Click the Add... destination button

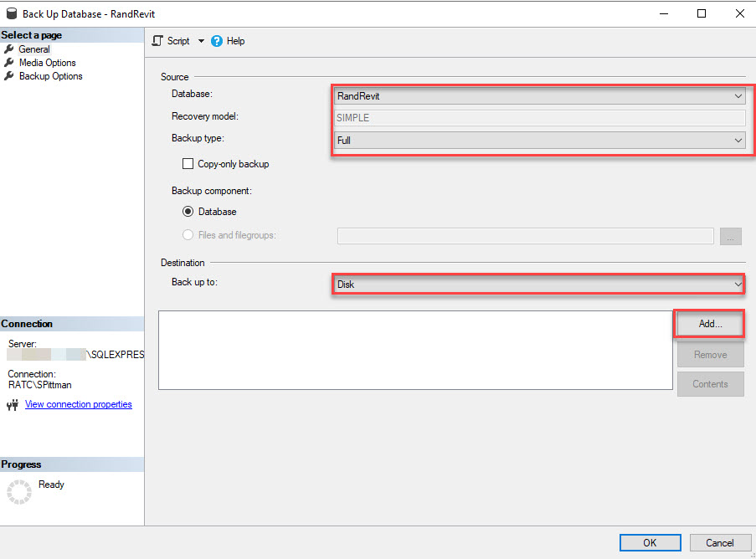pyautogui.click(x=709, y=324)
